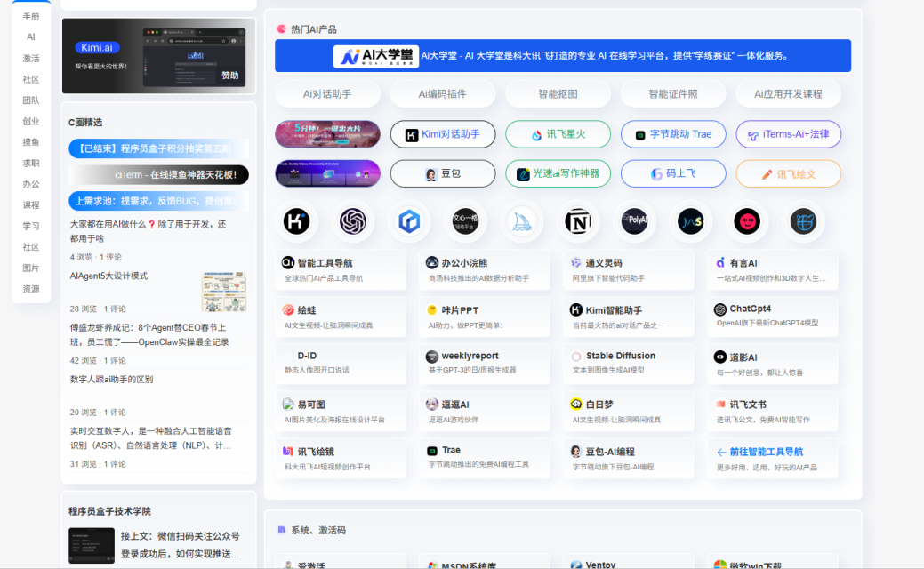Open 程序员盒子积分抽奖第五期 announcement
Image resolution: width=924 pixels, height=569 pixels.
pos(158,148)
